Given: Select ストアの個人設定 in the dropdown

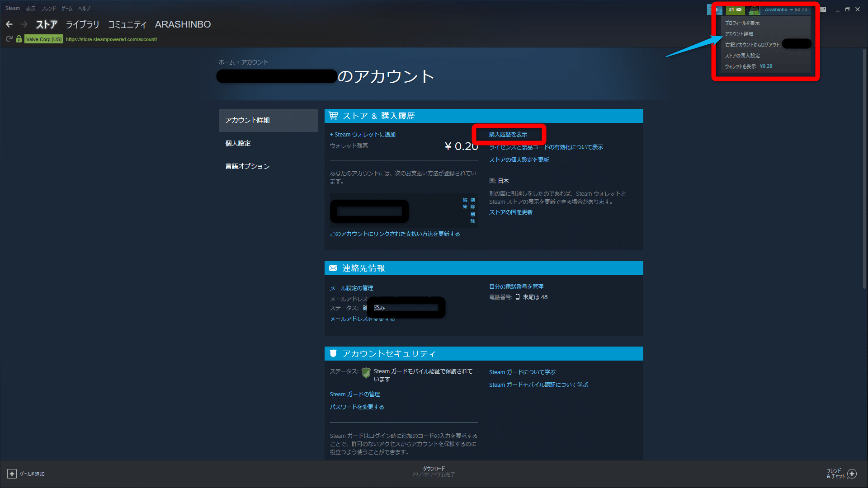Looking at the screenshot, I should click(x=743, y=56).
